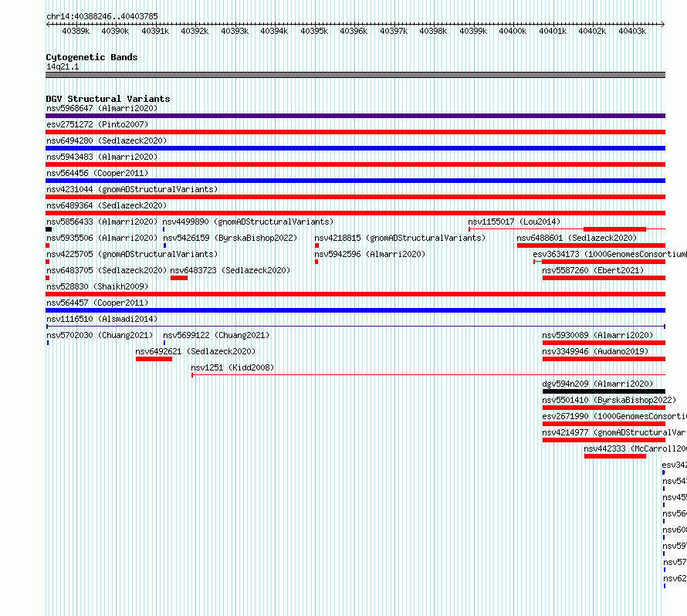Select the nsv6483723 red variant bar
Viewport: 687px width, 616px height.
pyautogui.click(x=179, y=278)
